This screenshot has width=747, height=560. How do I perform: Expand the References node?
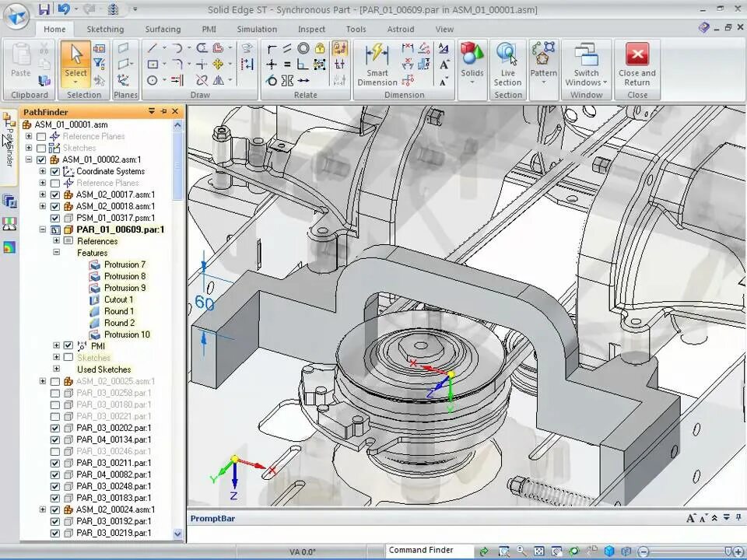tap(56, 241)
